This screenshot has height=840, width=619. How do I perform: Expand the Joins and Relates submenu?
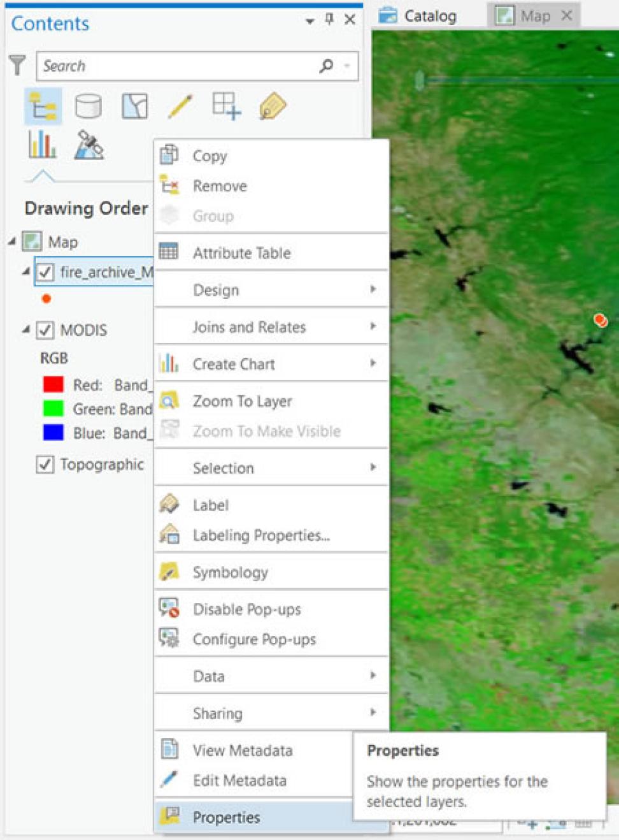point(373,326)
